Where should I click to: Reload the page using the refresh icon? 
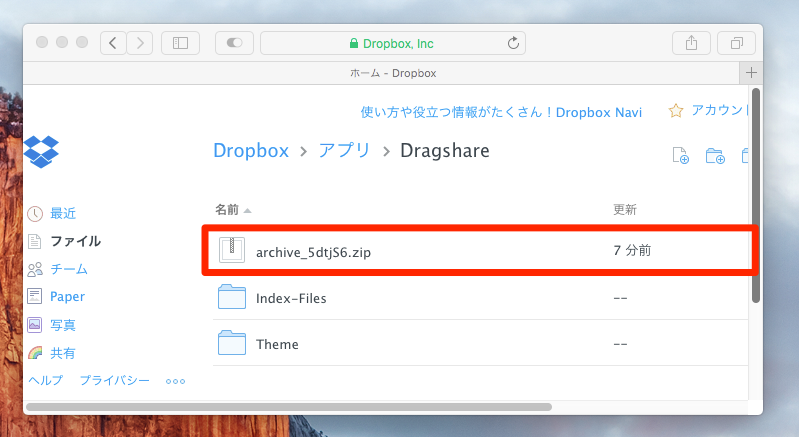(513, 43)
